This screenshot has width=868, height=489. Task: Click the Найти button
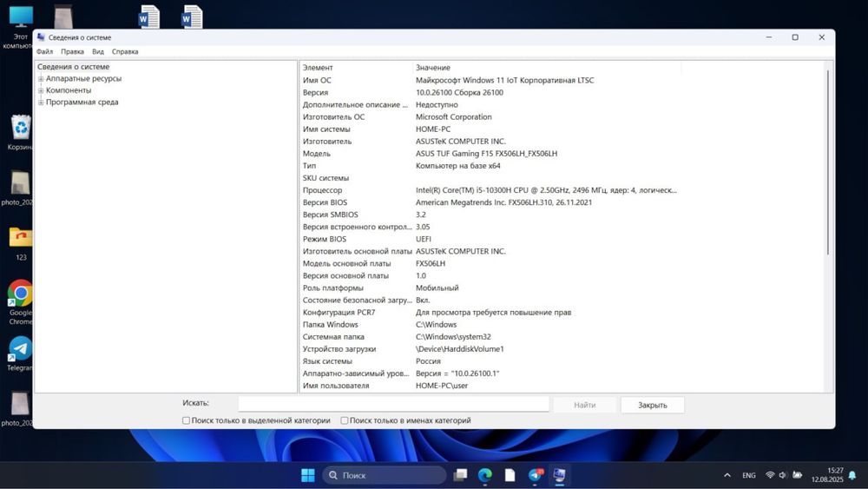pyautogui.click(x=584, y=405)
